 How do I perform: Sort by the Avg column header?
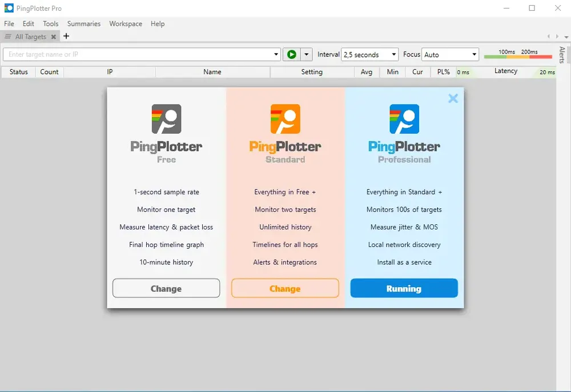click(x=367, y=72)
